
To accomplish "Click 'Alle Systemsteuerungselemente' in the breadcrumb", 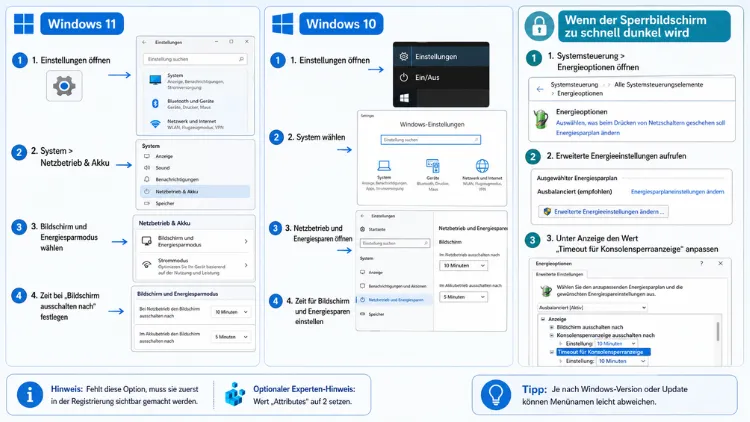I will (659, 85).
